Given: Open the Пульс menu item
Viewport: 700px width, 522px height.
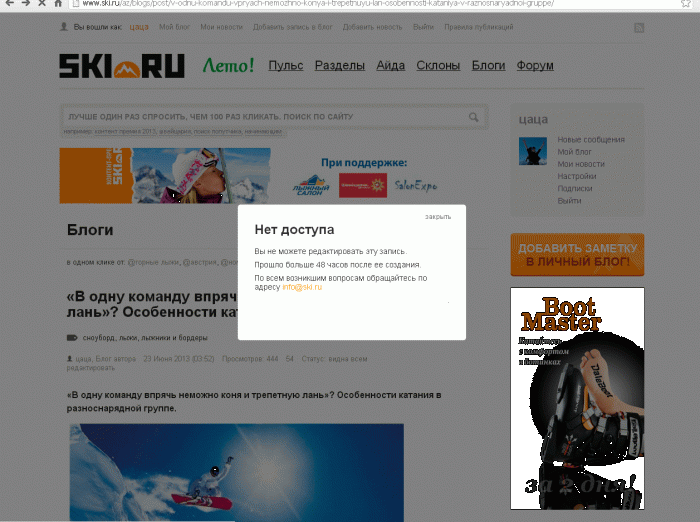Looking at the screenshot, I should 286,66.
